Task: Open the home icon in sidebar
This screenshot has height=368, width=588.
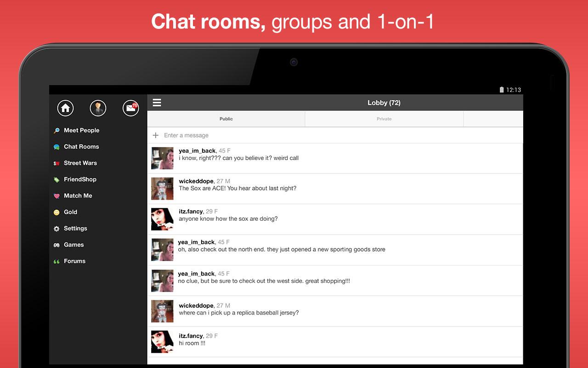Action: (x=65, y=108)
